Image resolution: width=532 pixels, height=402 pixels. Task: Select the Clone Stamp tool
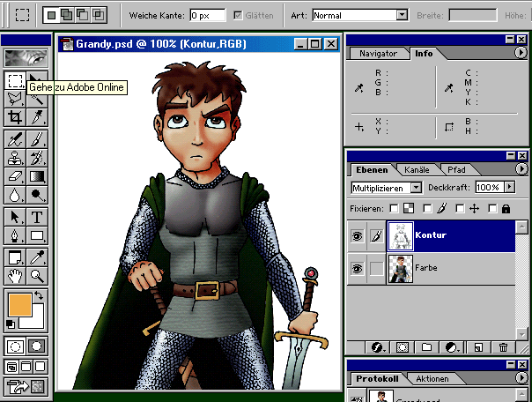[x=15, y=158]
